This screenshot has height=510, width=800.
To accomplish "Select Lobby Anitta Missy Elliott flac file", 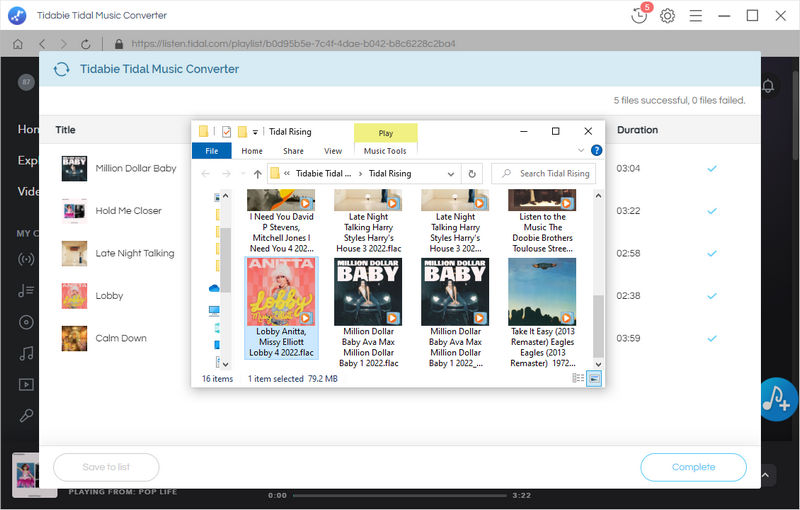I will [x=281, y=308].
